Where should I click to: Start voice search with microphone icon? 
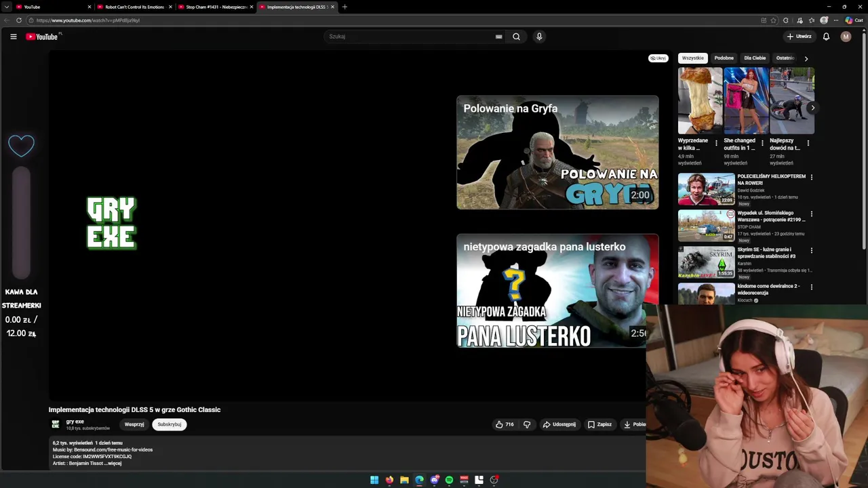(539, 37)
